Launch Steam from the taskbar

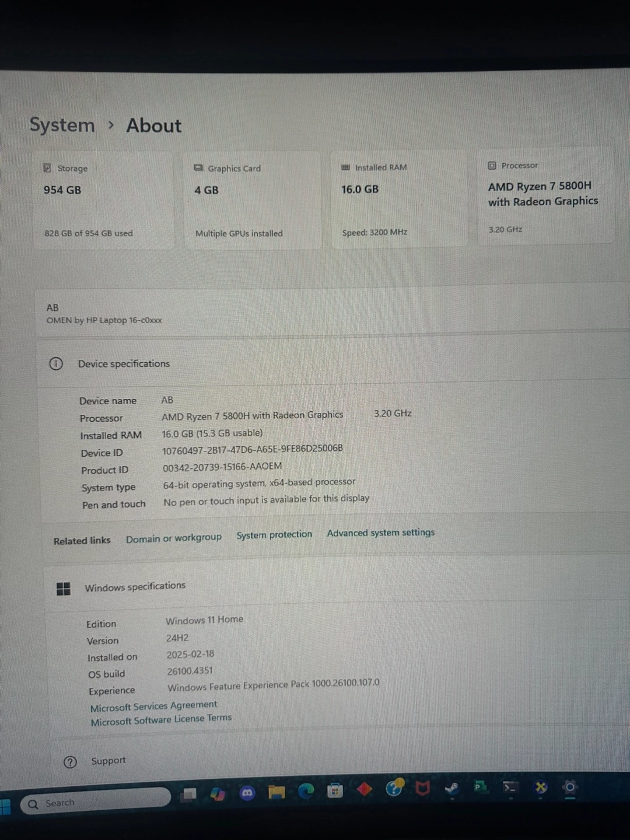pos(452,788)
